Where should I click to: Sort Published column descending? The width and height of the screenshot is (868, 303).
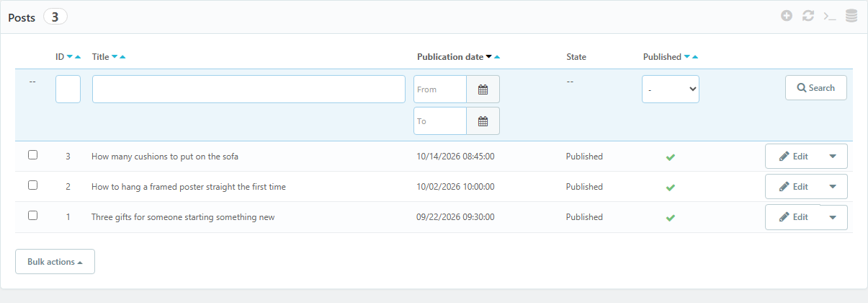pyautogui.click(x=686, y=57)
